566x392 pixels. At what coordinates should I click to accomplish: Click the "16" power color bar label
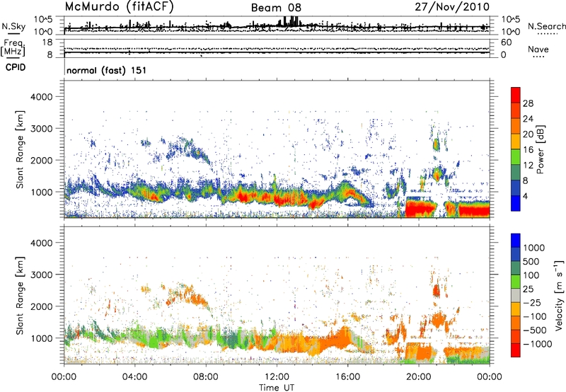pos(528,150)
